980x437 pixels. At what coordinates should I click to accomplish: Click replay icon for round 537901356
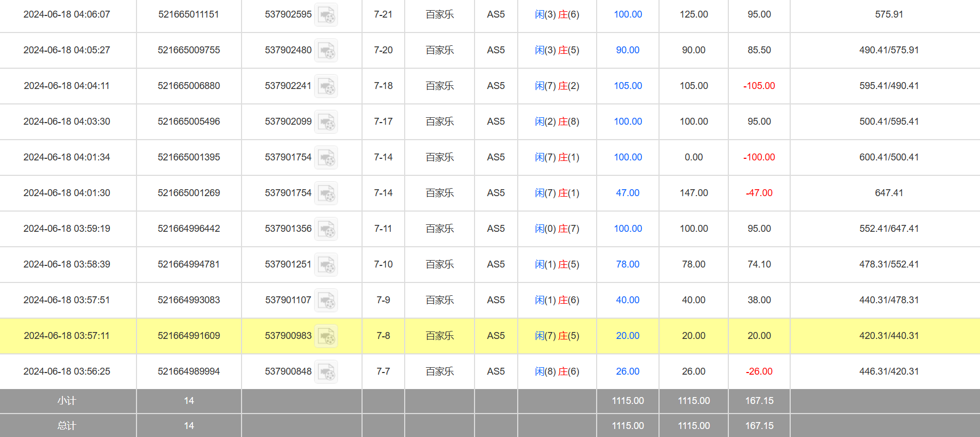326,229
